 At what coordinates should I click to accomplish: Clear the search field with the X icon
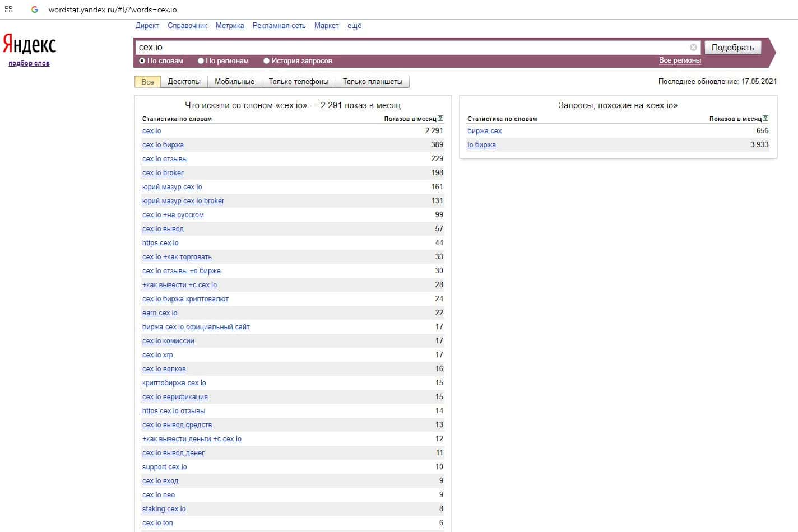tap(693, 48)
